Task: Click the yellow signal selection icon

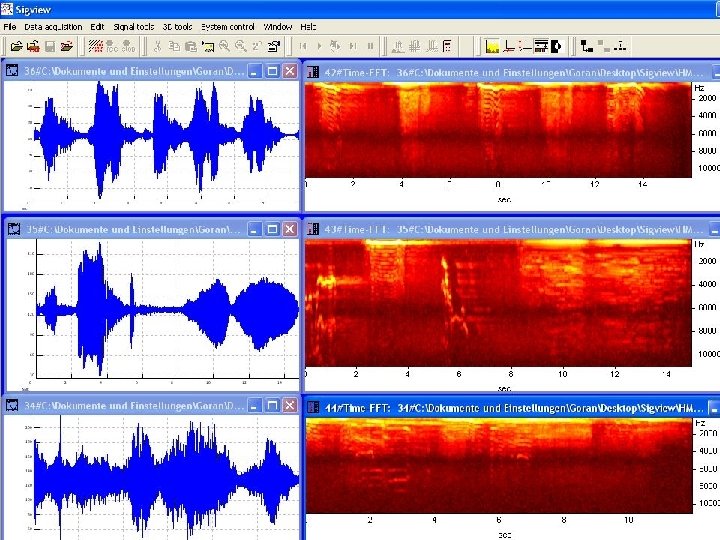Action: coord(208,46)
